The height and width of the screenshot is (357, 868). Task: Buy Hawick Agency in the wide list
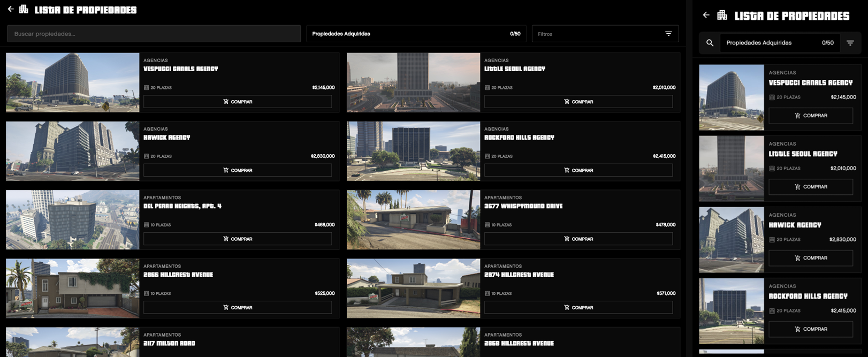(238, 170)
